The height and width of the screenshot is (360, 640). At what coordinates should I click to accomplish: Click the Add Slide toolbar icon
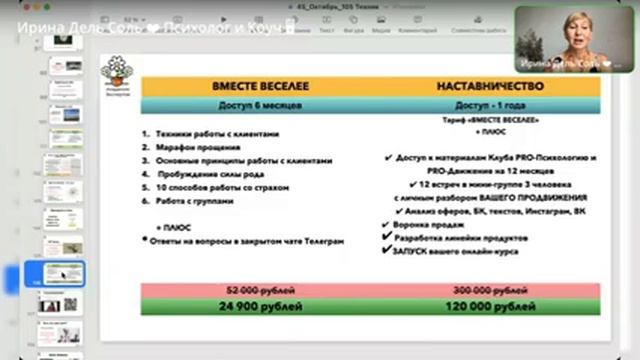pos(177,20)
